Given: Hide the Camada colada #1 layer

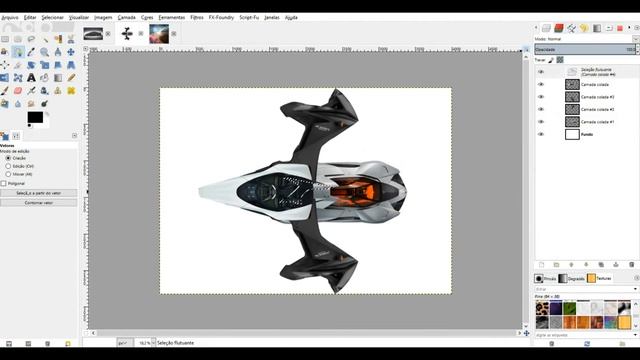Looking at the screenshot, I should coord(541,122).
